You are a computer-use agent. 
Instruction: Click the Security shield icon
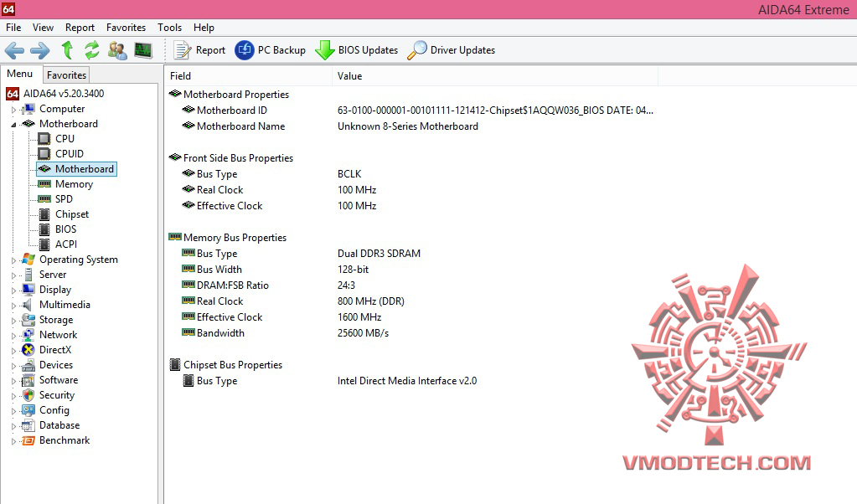tap(28, 395)
